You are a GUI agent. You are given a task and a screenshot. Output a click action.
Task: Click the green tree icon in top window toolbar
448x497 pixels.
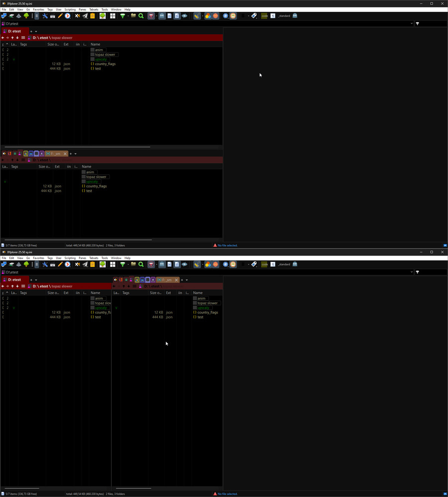(26, 16)
